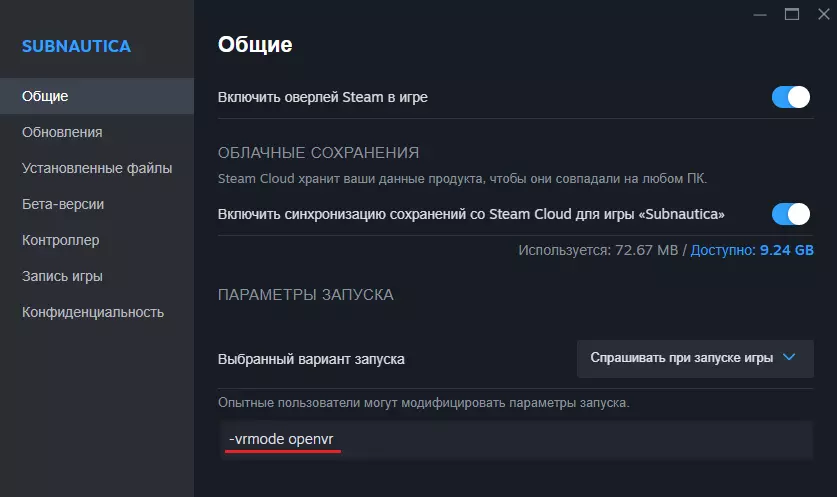Open the 'Конфиденциальность' tab
Image resolution: width=837 pixels, height=497 pixels.
pos(93,312)
